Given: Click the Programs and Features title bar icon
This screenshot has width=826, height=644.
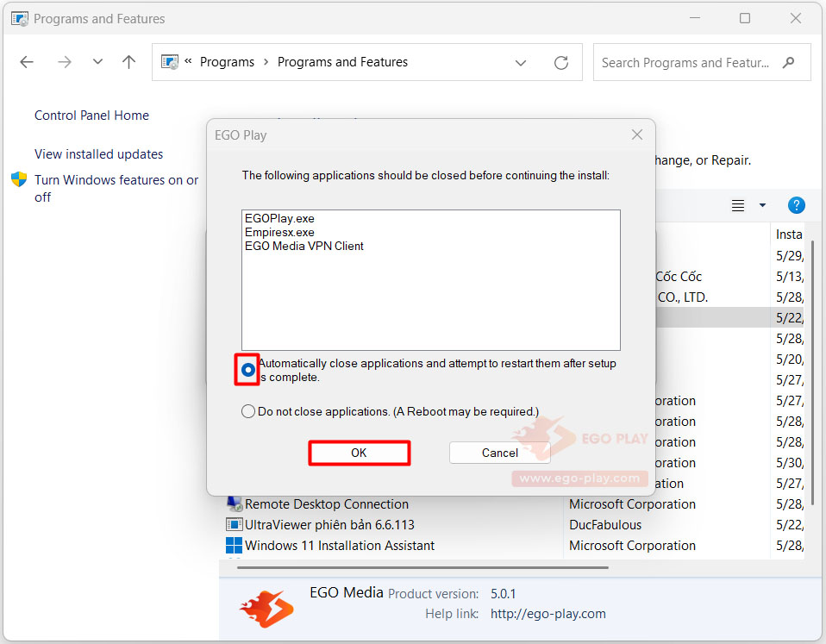Looking at the screenshot, I should click(20, 19).
